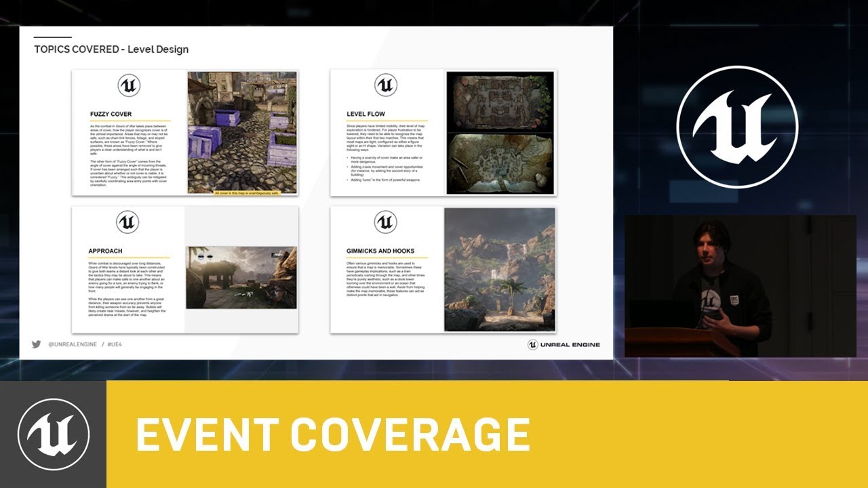Click the slide title TOPICS COVERED - Level Design
The image size is (868, 488).
pyautogui.click(x=111, y=49)
